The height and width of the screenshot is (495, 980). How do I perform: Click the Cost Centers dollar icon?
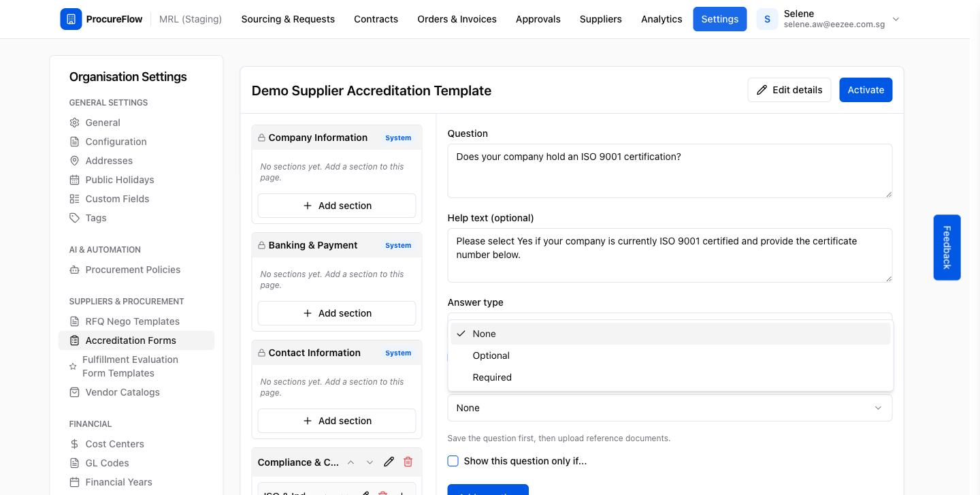pos(75,444)
